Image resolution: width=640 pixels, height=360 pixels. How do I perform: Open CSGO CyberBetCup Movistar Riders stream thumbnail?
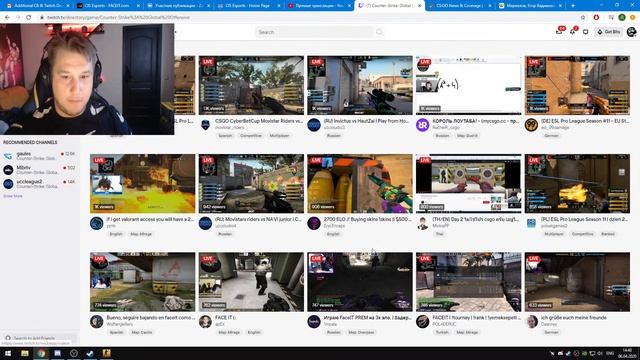pyautogui.click(x=251, y=85)
